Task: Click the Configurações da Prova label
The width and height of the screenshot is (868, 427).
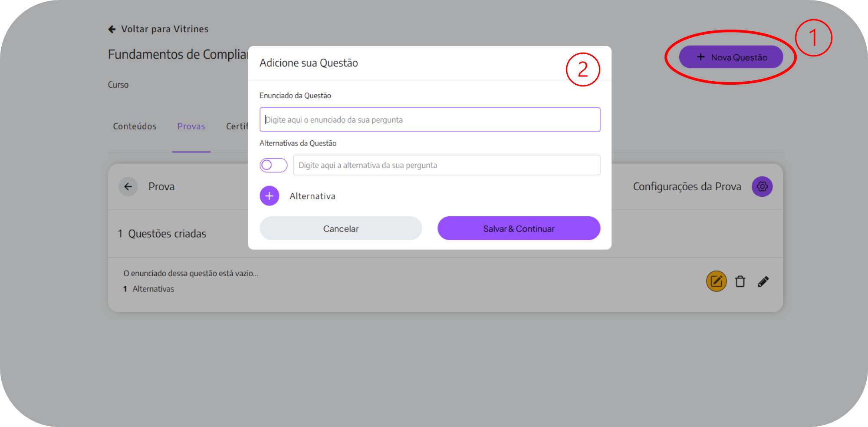Action: 687,187
